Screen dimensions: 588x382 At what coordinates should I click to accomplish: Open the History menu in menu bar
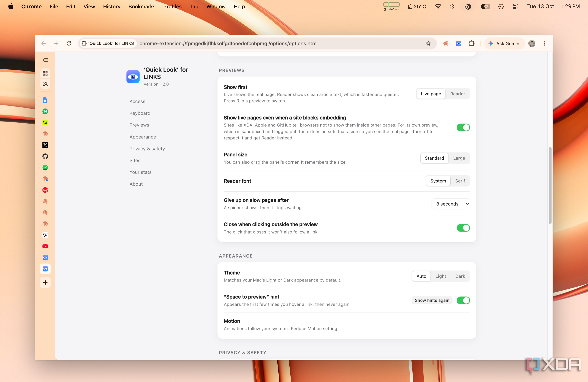coord(112,7)
